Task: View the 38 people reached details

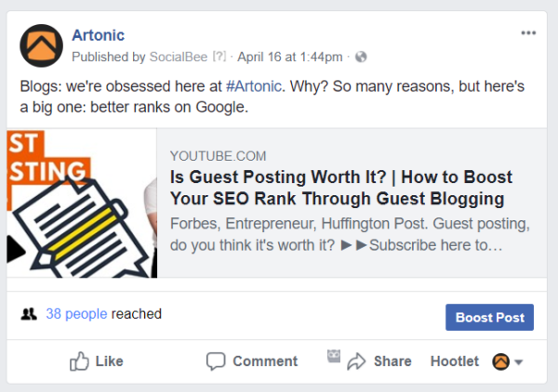Action: [x=76, y=314]
